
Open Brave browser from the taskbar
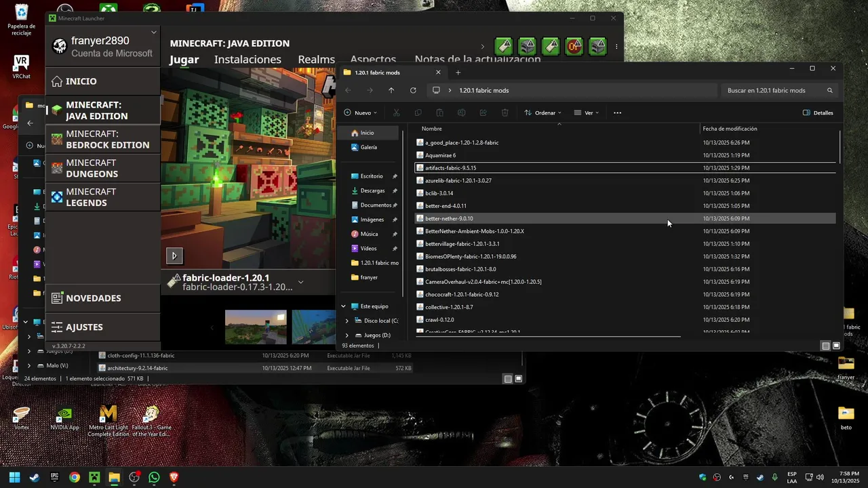[174, 477]
